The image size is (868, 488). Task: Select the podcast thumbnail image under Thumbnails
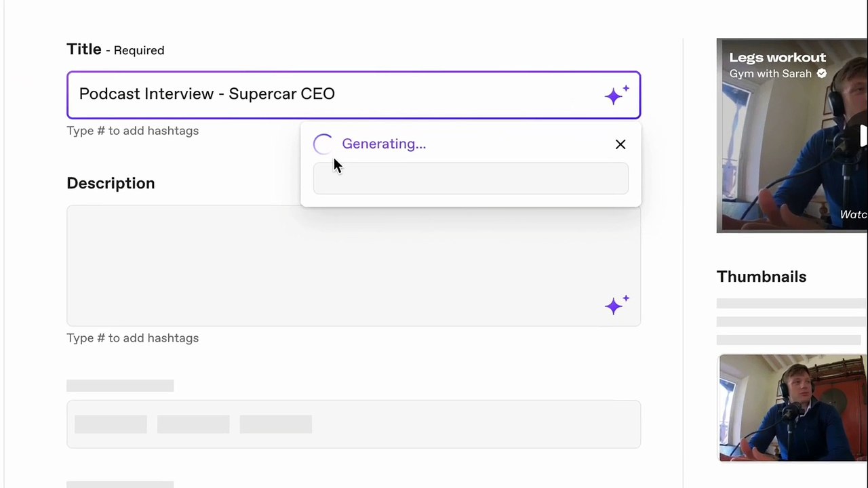pyautogui.click(x=793, y=407)
